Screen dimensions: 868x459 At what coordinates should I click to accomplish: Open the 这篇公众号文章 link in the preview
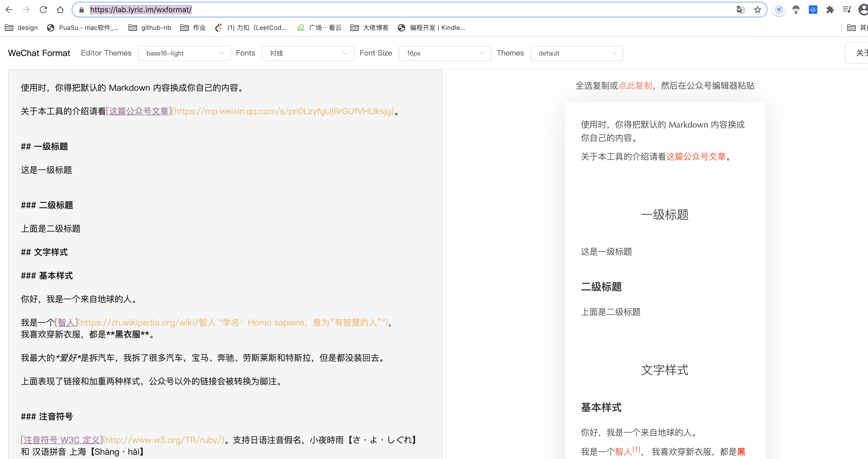tap(696, 156)
